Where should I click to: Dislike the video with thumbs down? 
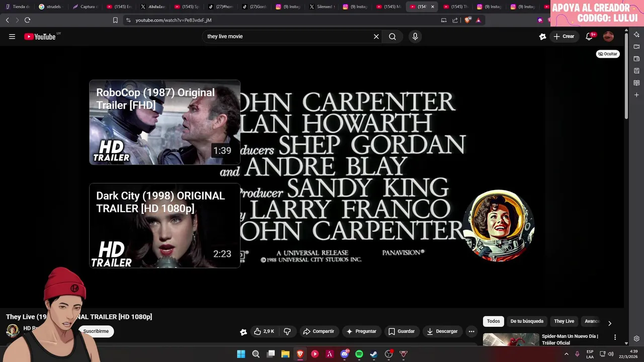point(287,331)
